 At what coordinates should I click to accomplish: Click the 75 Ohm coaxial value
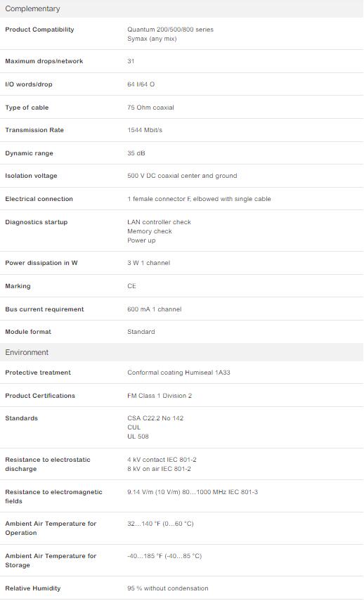click(150, 108)
